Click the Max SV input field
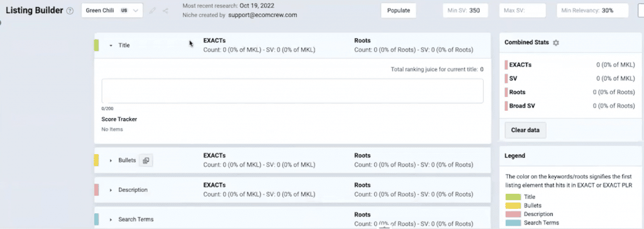The height and width of the screenshot is (229, 644). 523,11
